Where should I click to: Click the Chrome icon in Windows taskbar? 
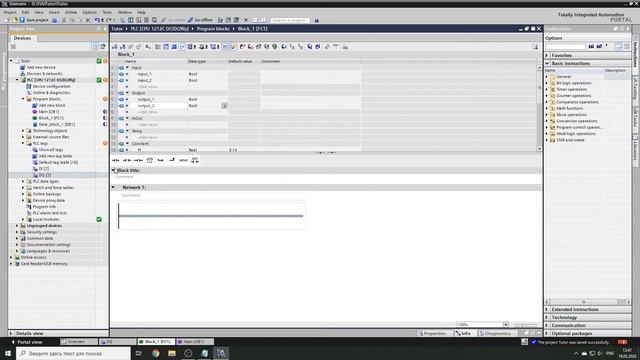pyautogui.click(x=156, y=353)
